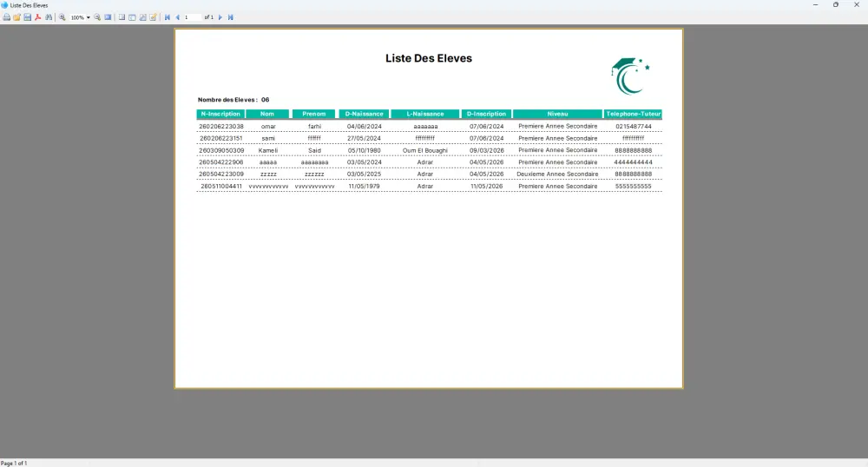Click the Niveau column header
Screen dimensions: 868x467
coord(557,114)
